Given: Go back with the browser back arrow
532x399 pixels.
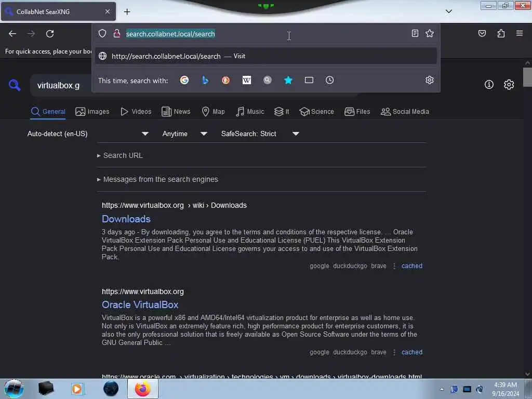Looking at the screenshot, I should 12,34.
